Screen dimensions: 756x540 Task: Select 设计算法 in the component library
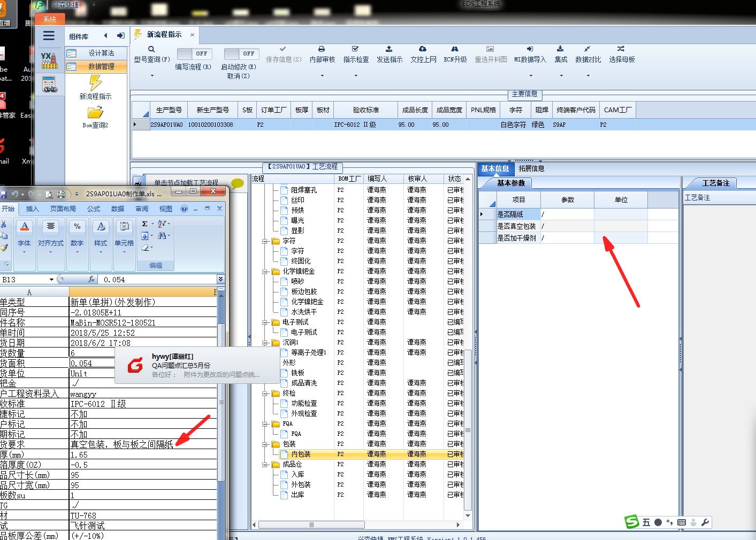(x=96, y=53)
